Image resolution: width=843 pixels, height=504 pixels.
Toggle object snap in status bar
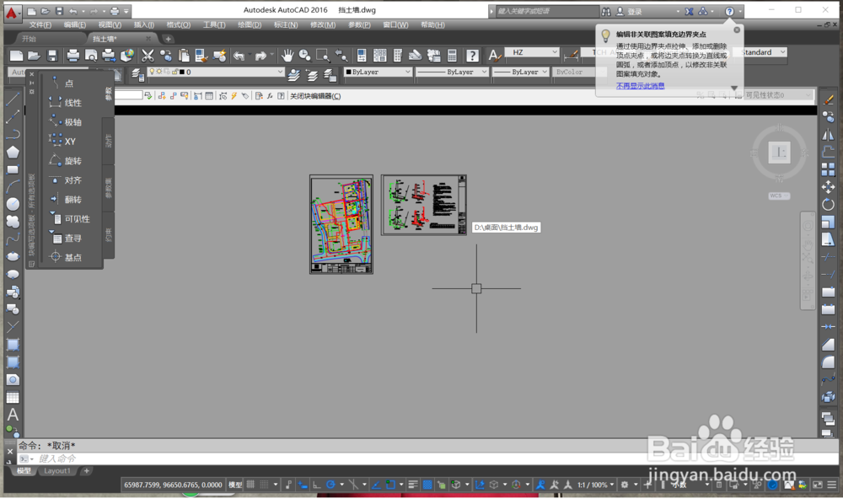point(391,485)
